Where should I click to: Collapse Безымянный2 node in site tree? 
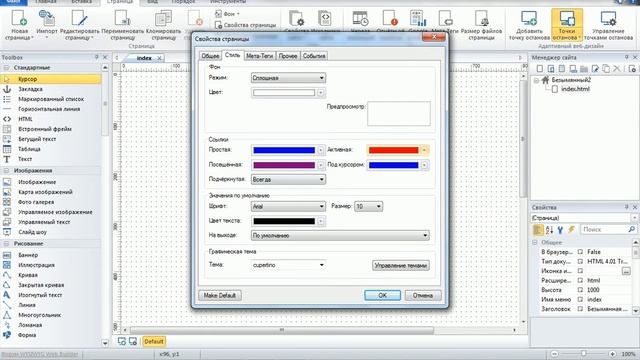(x=536, y=80)
